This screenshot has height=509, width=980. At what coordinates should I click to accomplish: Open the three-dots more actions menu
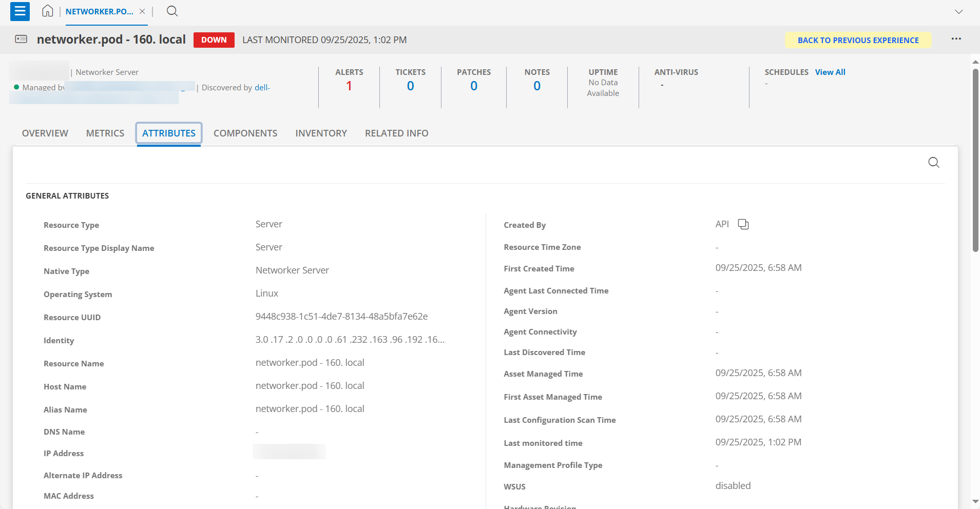[956, 39]
